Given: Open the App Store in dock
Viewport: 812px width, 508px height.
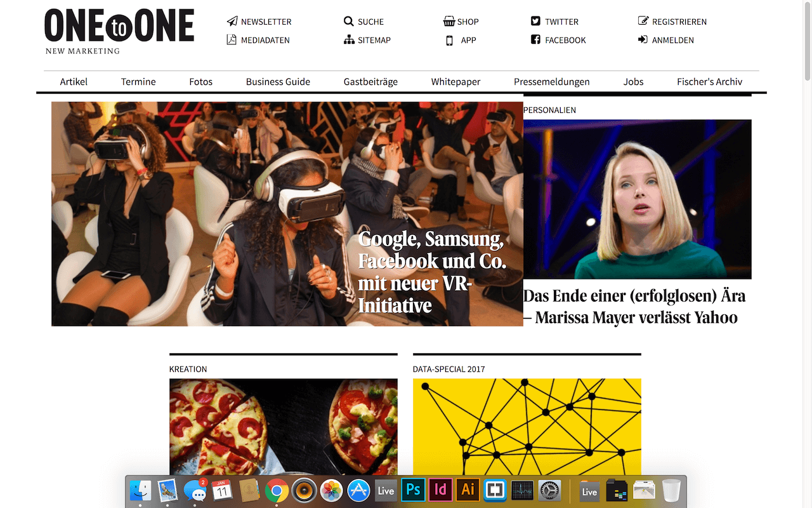Looking at the screenshot, I should 358,490.
